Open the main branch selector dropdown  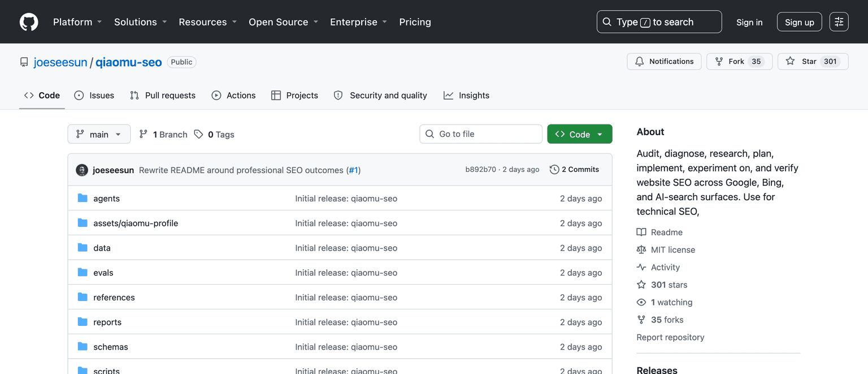pos(99,134)
